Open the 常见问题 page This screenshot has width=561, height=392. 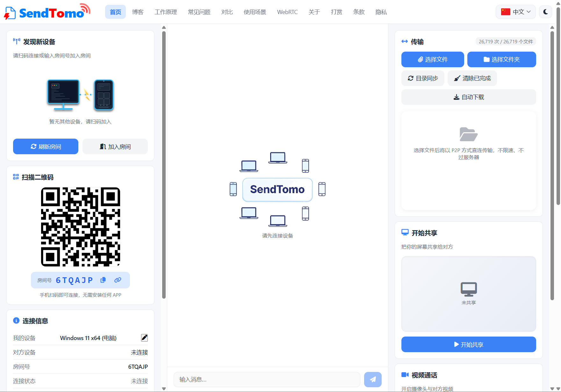(x=199, y=12)
